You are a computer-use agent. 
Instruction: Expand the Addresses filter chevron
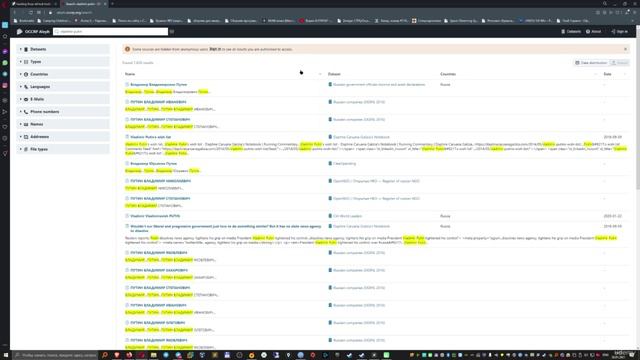point(21,137)
